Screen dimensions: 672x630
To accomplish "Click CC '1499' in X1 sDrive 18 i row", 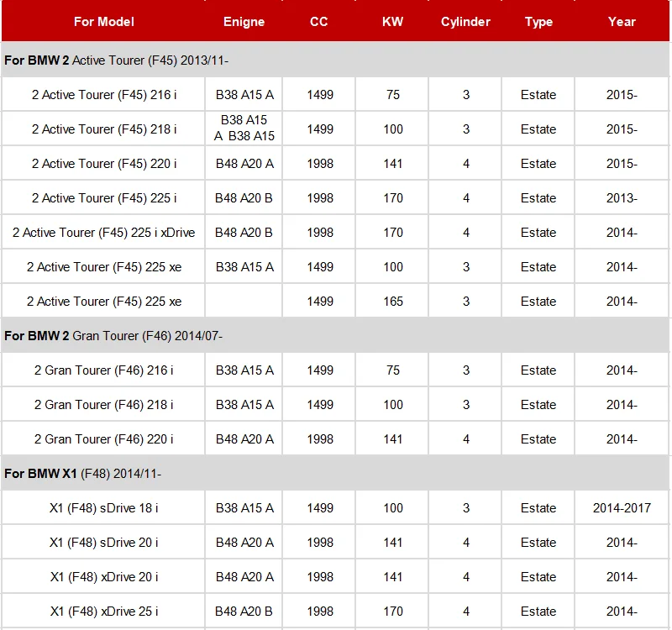I will pyautogui.click(x=320, y=508).
